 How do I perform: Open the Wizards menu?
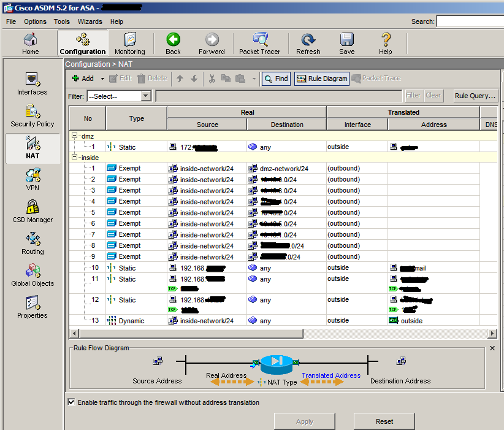[x=90, y=21]
